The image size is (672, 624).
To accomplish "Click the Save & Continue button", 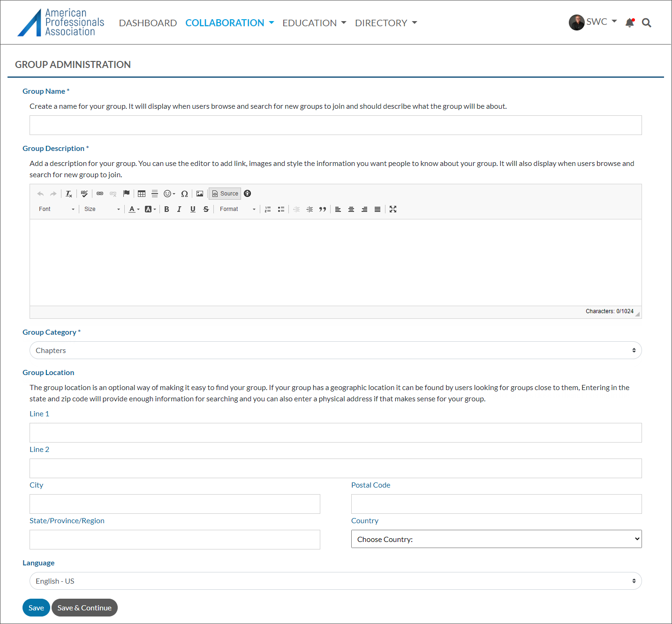I will [x=84, y=608].
